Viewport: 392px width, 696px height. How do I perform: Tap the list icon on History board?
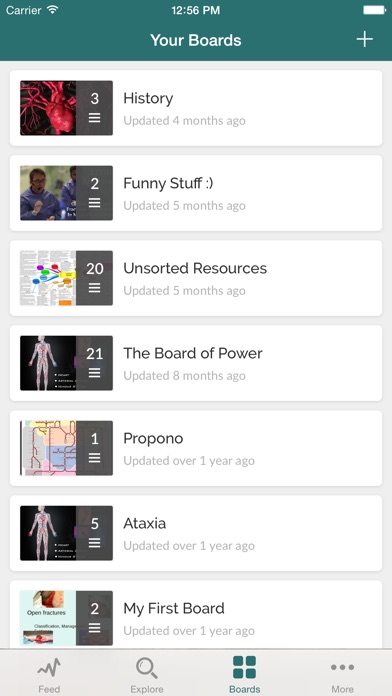tap(95, 118)
